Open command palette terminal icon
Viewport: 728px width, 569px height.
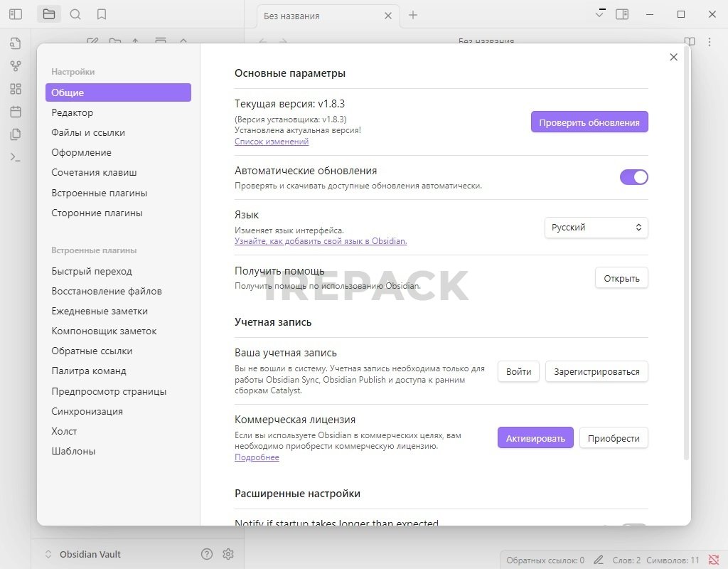(16, 157)
